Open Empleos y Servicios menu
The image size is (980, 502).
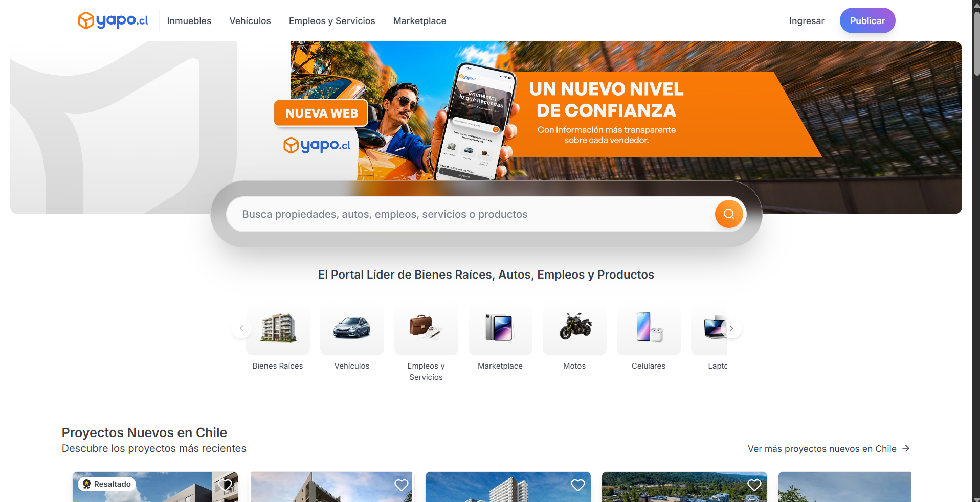(332, 21)
